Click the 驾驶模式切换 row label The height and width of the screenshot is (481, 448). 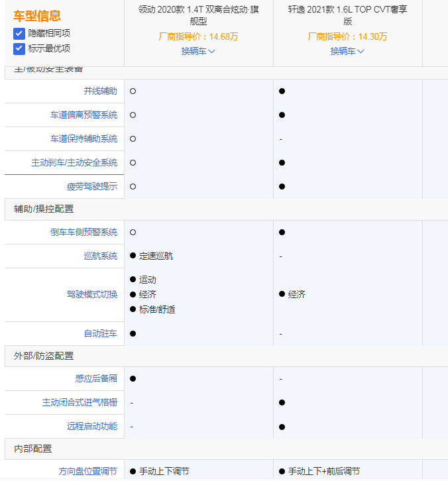[92, 294]
